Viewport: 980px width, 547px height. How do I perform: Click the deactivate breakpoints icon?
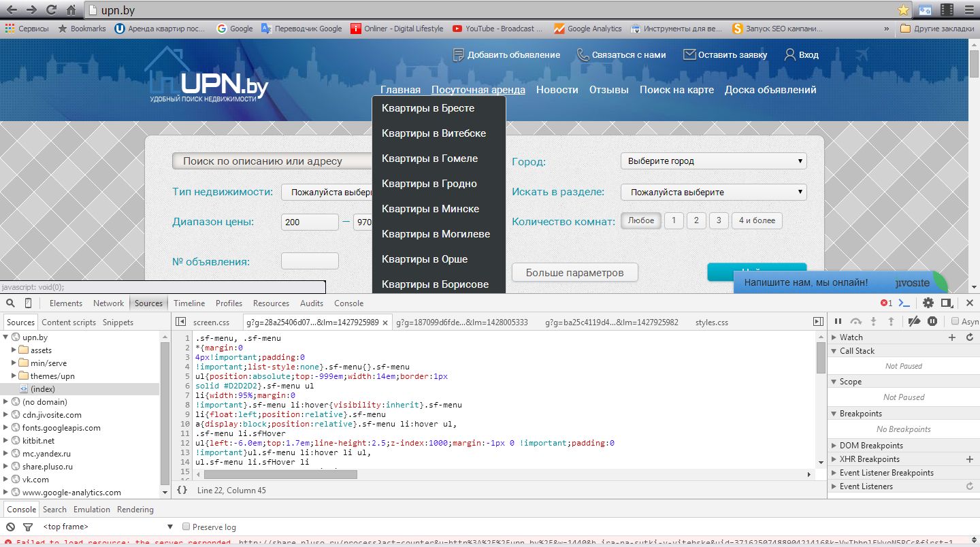coord(915,321)
